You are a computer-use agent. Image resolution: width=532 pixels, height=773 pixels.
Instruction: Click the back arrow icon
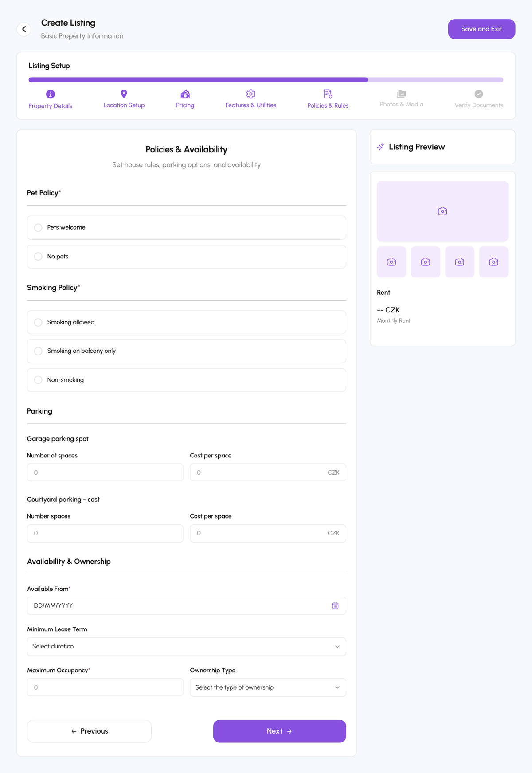pos(24,29)
